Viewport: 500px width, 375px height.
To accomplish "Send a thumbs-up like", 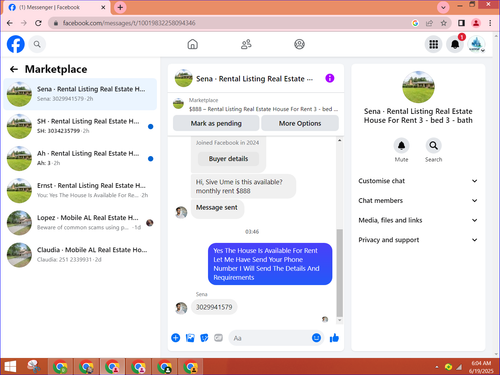I will [x=334, y=338].
